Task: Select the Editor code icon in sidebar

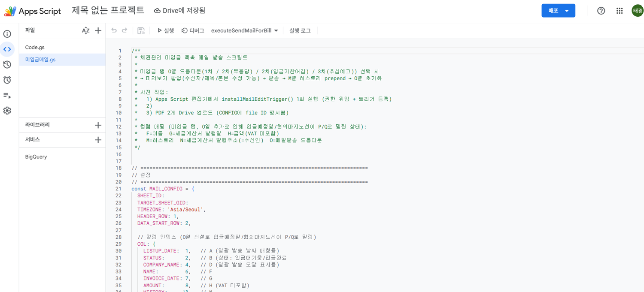Action: (7, 49)
